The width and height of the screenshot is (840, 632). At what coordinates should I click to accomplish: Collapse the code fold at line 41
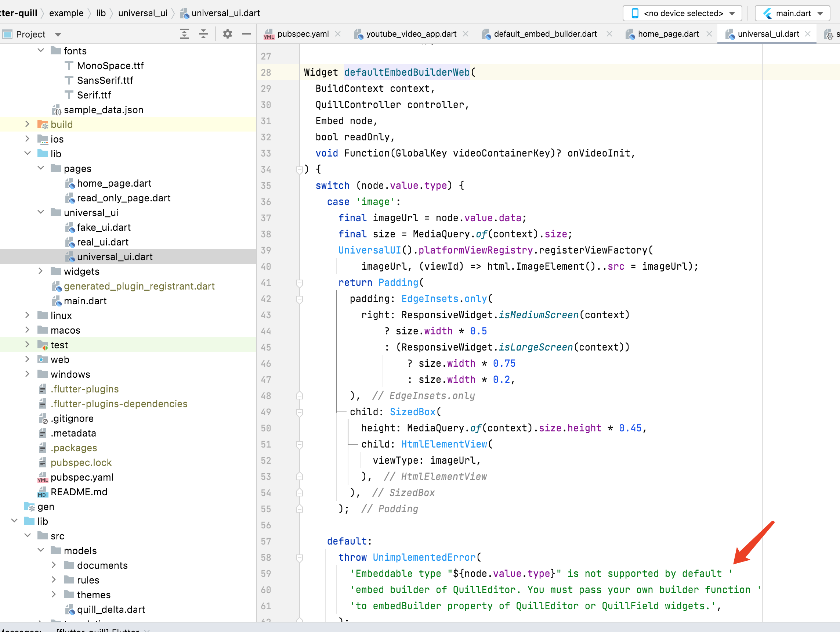(300, 283)
